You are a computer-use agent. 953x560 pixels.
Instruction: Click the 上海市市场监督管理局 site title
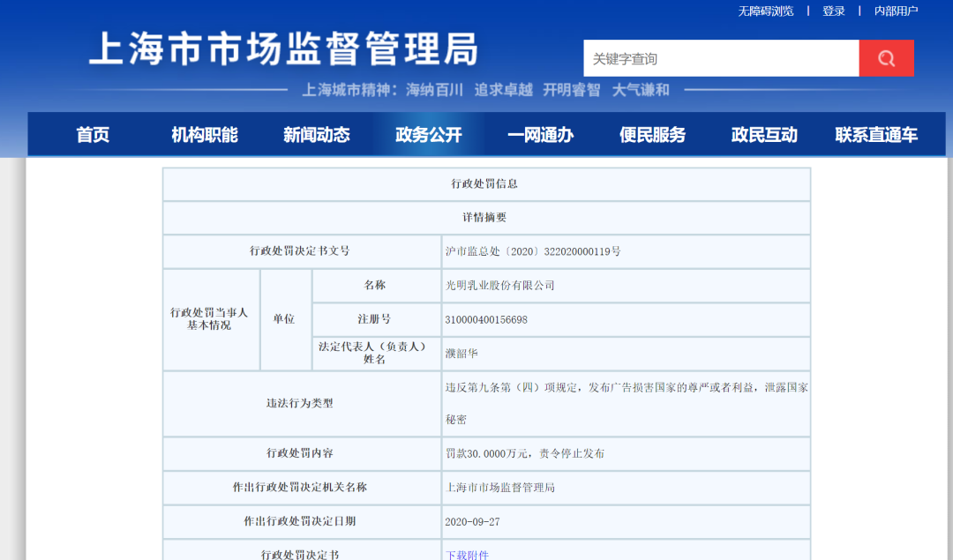pos(284,49)
